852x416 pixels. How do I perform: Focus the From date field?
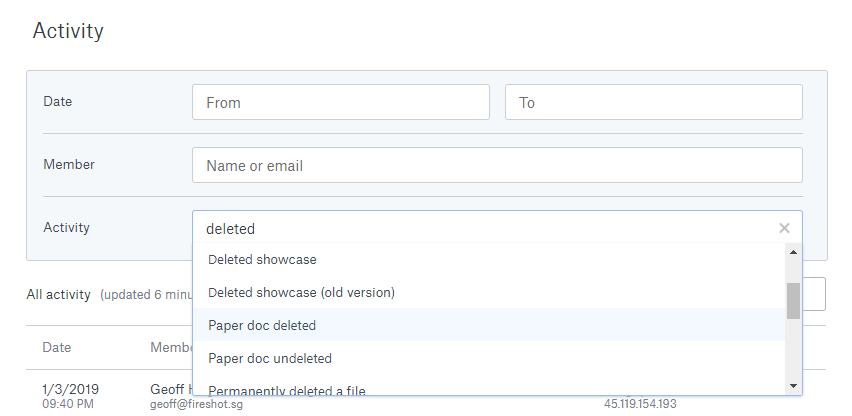[x=340, y=102]
